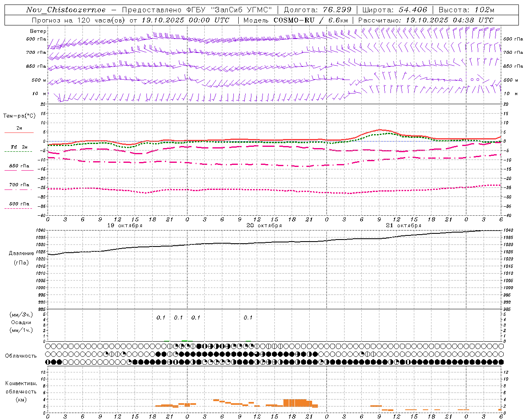
Task: Select the "Широта: 54.406" latitude value
Action: [395, 10]
